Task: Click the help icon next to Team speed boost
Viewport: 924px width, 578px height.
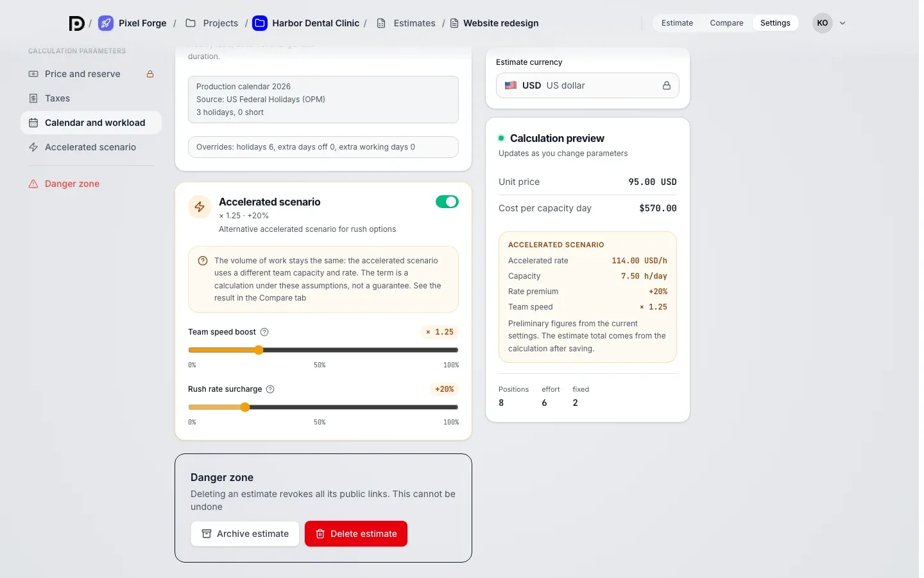Action: point(264,332)
